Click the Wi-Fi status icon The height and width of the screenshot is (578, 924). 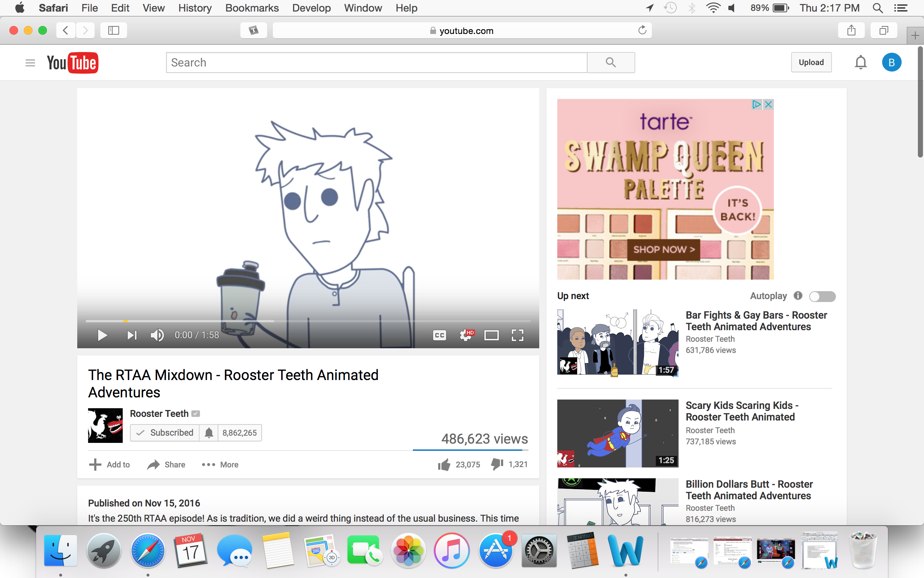click(713, 8)
